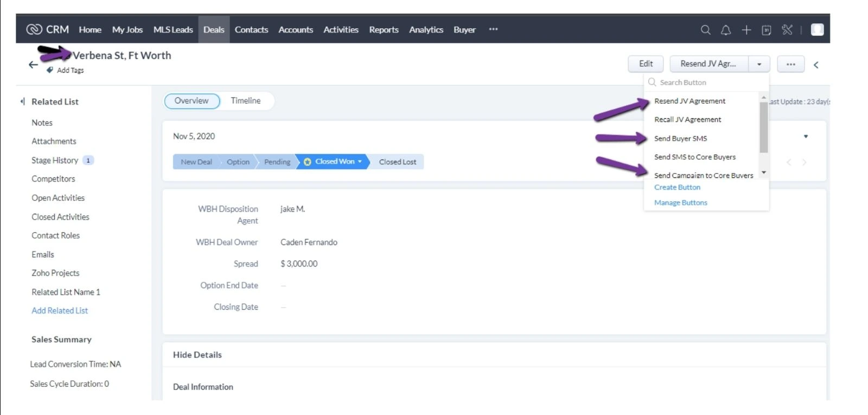Select Send Campaign to Core Buyers
The height and width of the screenshot is (415, 868).
coord(704,175)
